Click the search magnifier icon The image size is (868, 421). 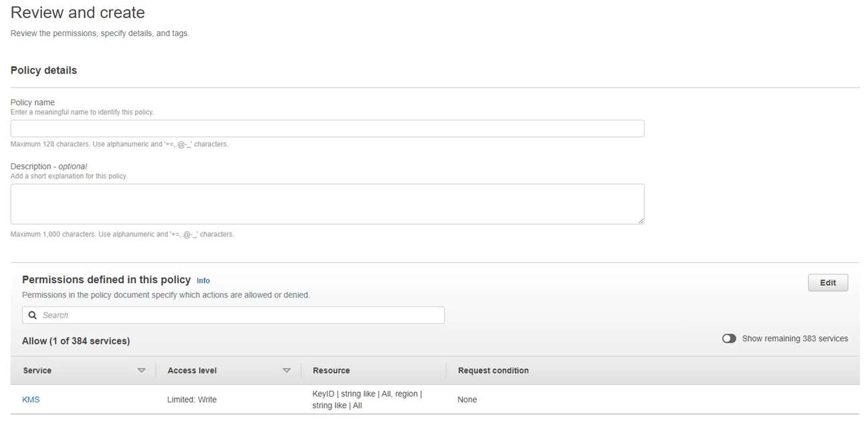click(x=32, y=315)
